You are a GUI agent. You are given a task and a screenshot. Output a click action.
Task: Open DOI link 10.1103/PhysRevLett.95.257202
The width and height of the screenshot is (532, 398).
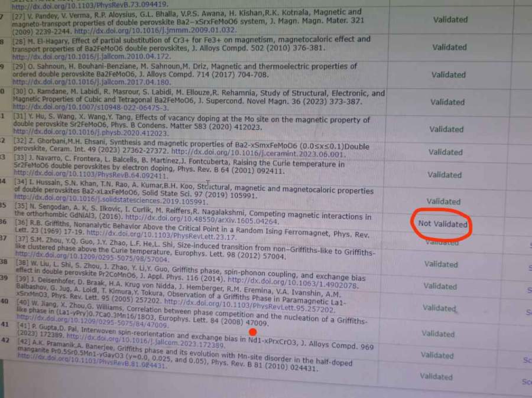tap(249, 305)
